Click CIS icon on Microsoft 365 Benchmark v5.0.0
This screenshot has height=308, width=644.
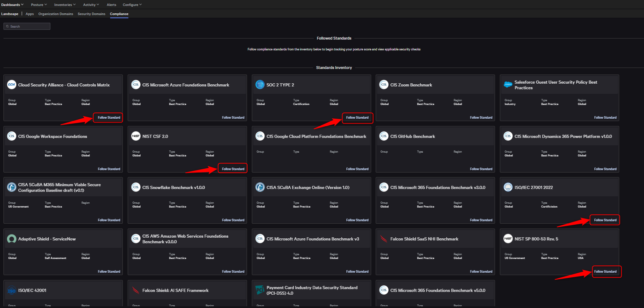pyautogui.click(x=384, y=290)
